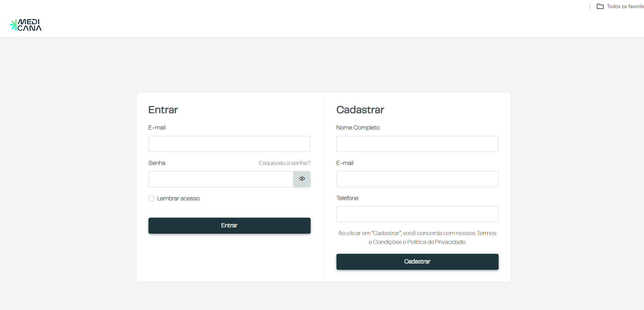This screenshot has width=644, height=310.
Task: Show password with the eye icon
Action: (302, 179)
